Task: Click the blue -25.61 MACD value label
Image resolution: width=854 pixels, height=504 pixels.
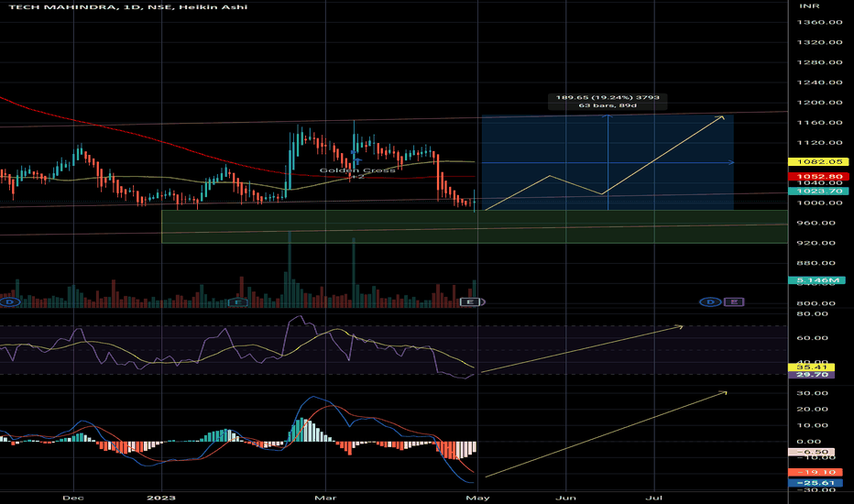Action: [x=816, y=483]
